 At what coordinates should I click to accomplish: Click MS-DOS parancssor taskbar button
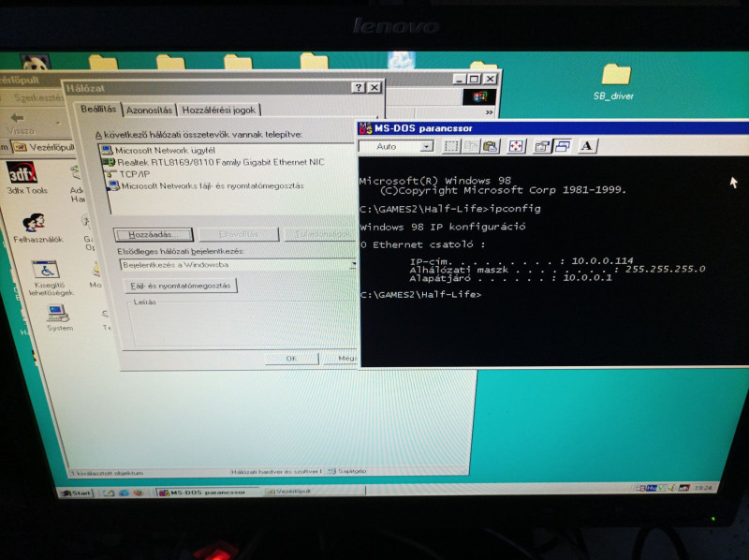tap(207, 493)
